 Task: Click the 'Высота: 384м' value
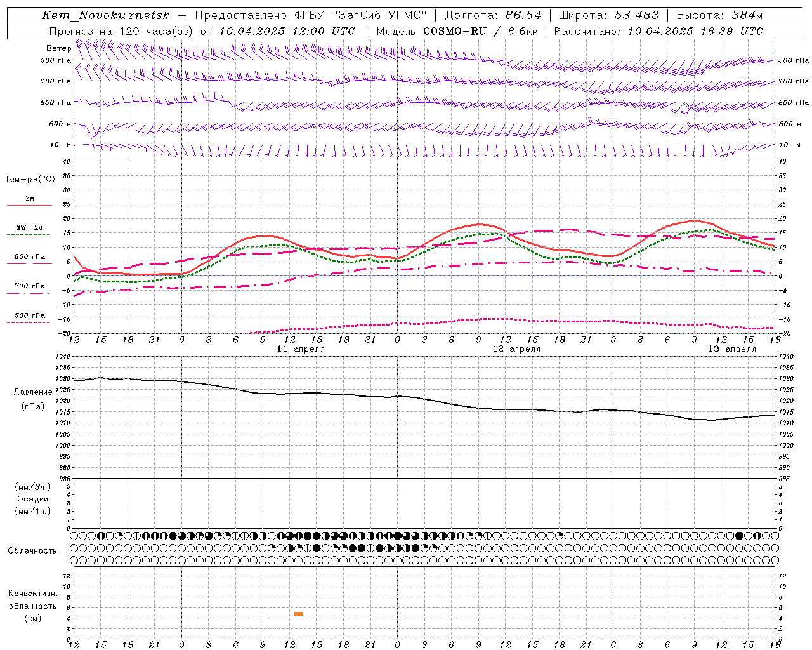click(719, 15)
